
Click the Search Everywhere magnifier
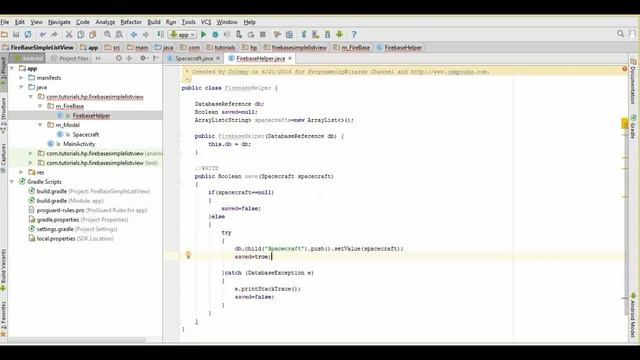pyautogui.click(x=620, y=34)
